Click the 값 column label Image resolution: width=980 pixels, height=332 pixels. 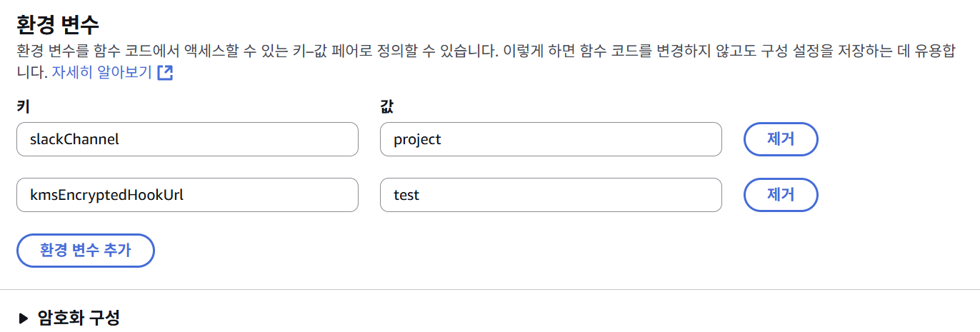click(387, 107)
